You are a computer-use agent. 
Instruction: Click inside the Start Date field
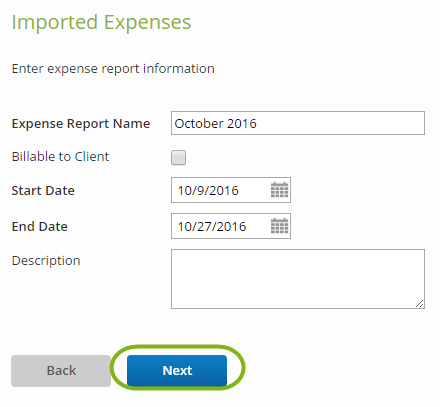coord(231,190)
